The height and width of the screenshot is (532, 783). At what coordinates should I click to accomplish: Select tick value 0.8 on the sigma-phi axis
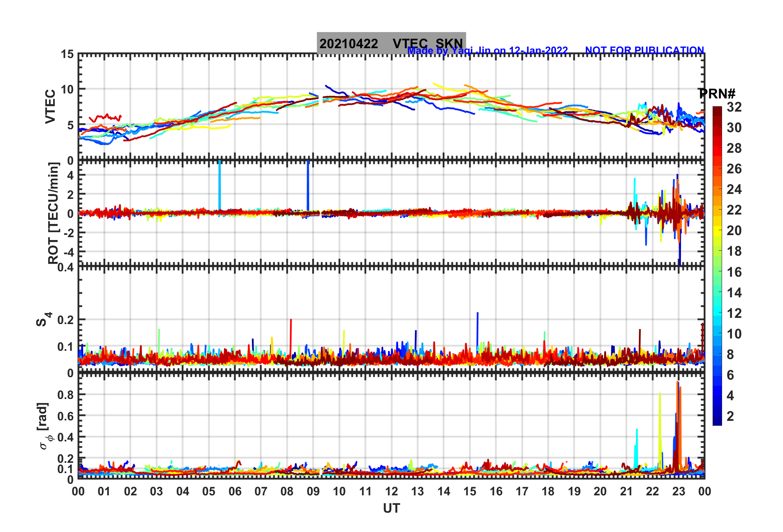(66, 394)
